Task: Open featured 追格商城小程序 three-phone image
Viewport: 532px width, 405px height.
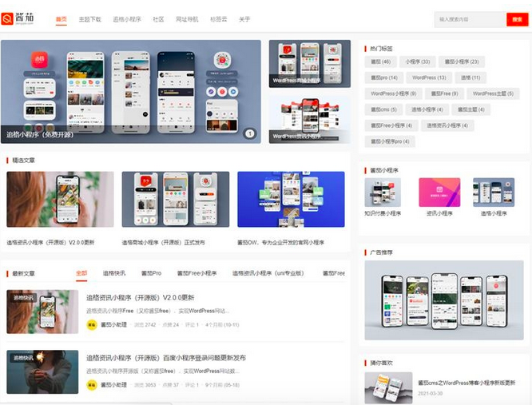Action: (x=176, y=199)
